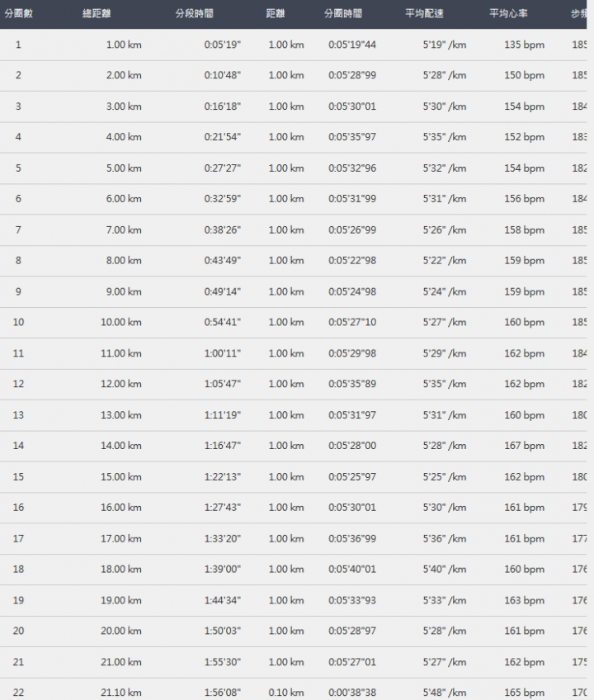
Task: Click lap time 0:05'19"44 in first row
Action: tap(351, 45)
